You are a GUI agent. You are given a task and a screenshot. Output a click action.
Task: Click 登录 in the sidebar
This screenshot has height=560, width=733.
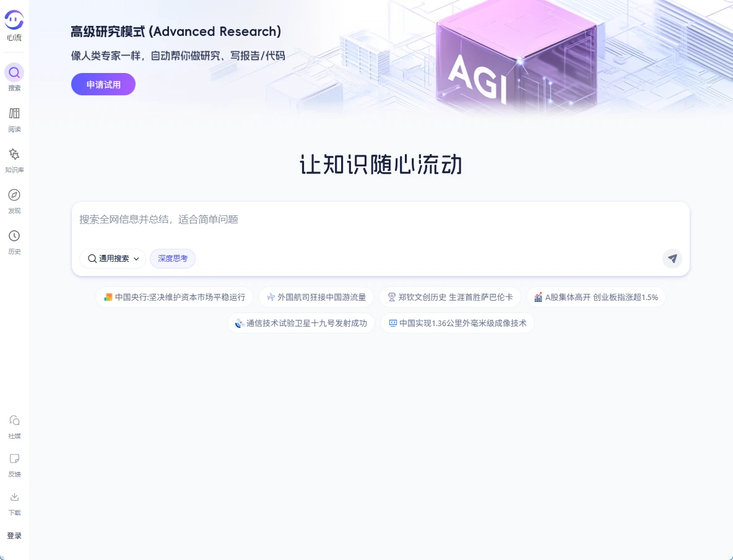pos(14,536)
